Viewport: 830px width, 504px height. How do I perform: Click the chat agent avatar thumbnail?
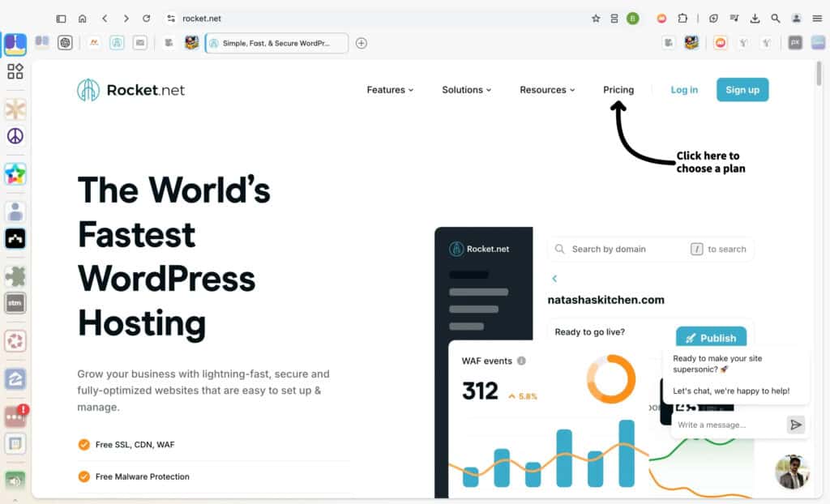(x=792, y=472)
